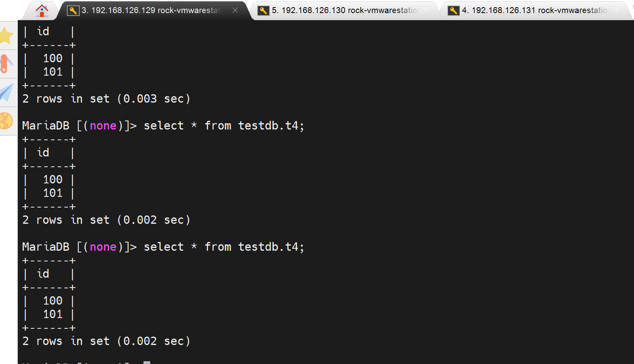
Task: Open the Sessions star sidebar icon
Action: (7, 36)
